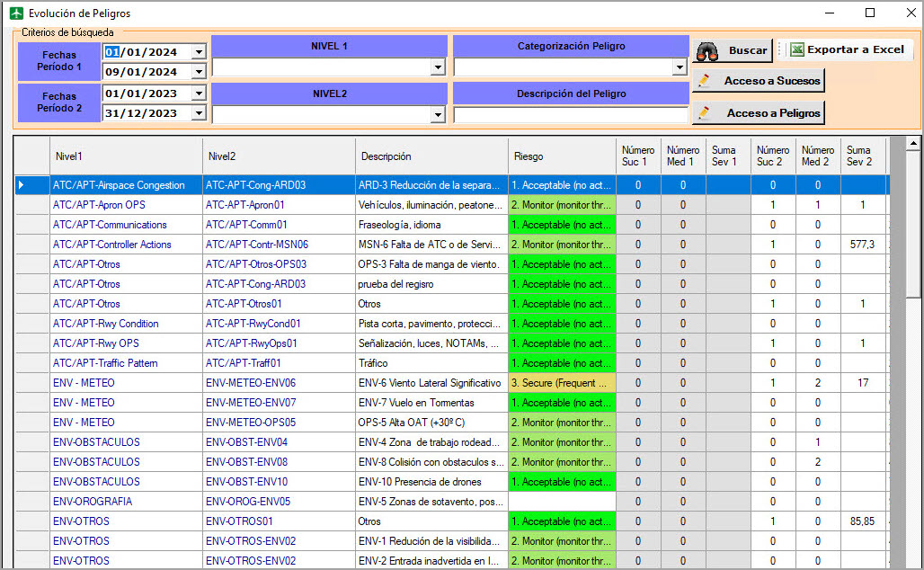Expand the NIVEL2 dropdown list
Viewport: 924px width, 570px height.
438,115
